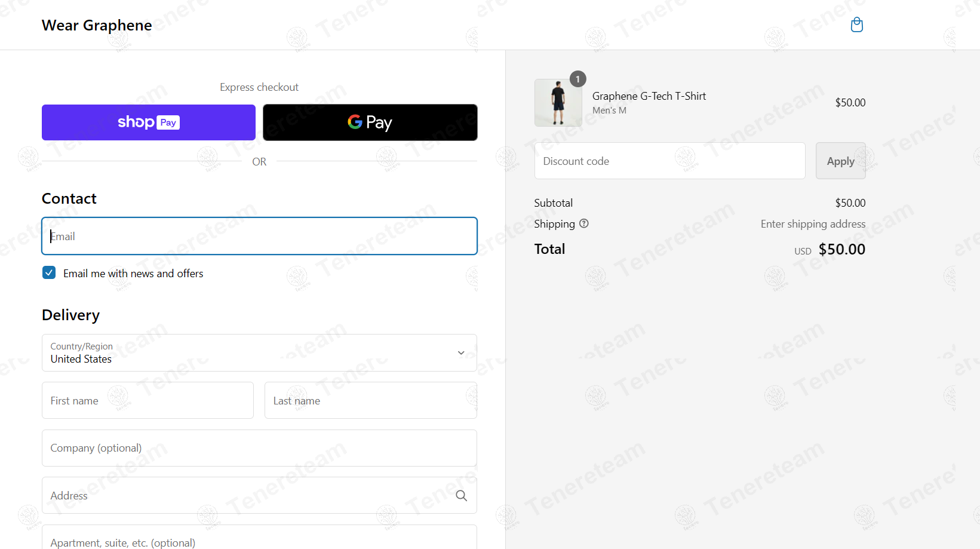Click the Discount code field
Image resolution: width=980 pixels, height=549 pixels.
[669, 161]
